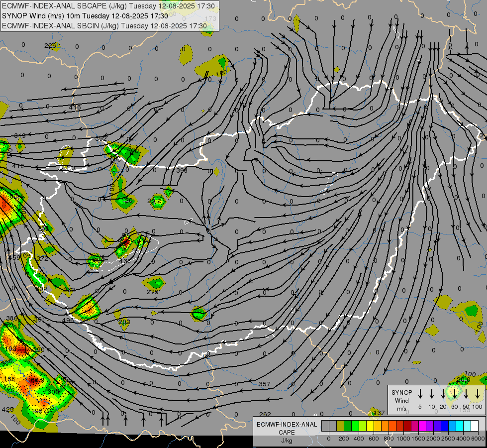The image size is (487, 448).
Task: Select the olive 100-200 J/kg CAPE swatch
Action: pyautogui.click(x=340, y=426)
